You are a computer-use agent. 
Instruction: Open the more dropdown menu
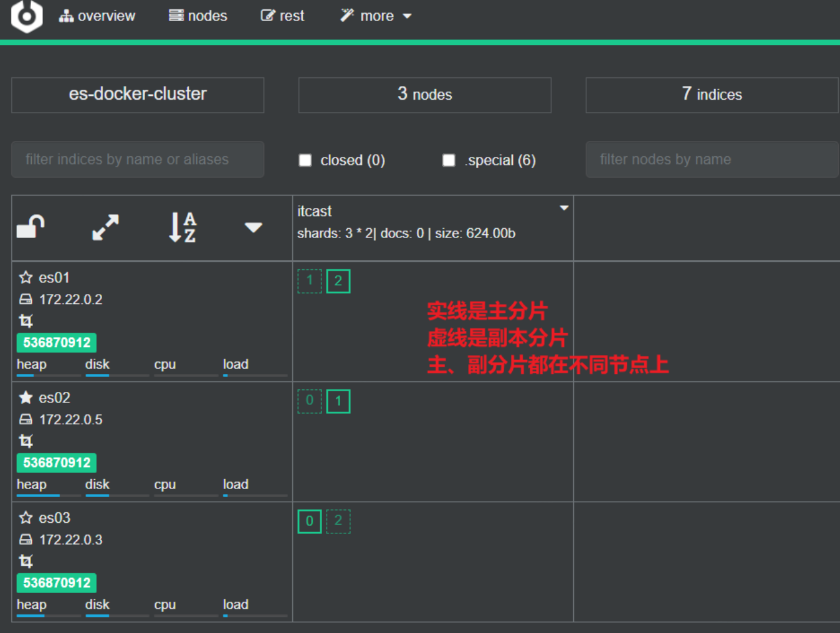click(x=376, y=16)
